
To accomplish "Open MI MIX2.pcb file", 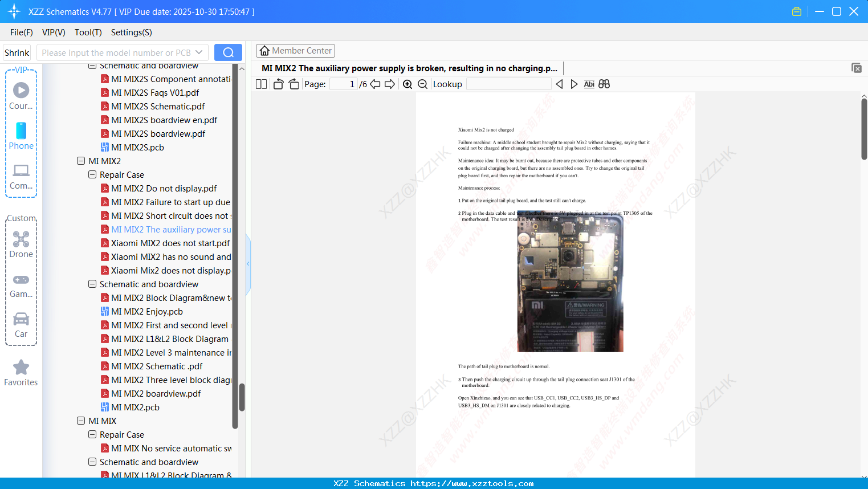I will click(x=135, y=407).
